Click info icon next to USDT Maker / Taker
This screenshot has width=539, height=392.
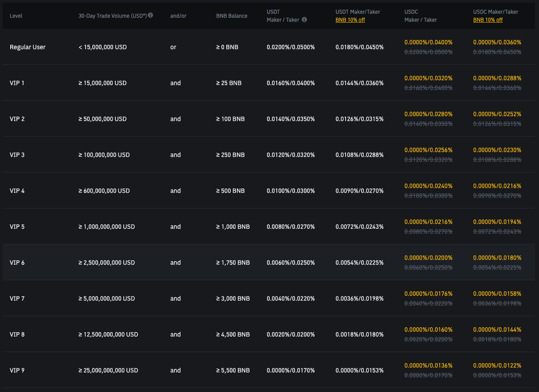pos(304,20)
